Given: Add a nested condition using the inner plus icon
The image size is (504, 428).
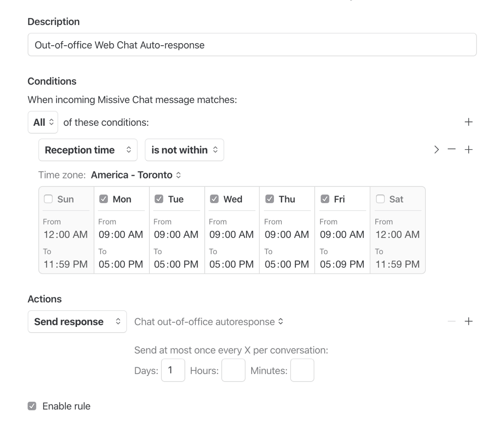Looking at the screenshot, I should click(x=469, y=150).
